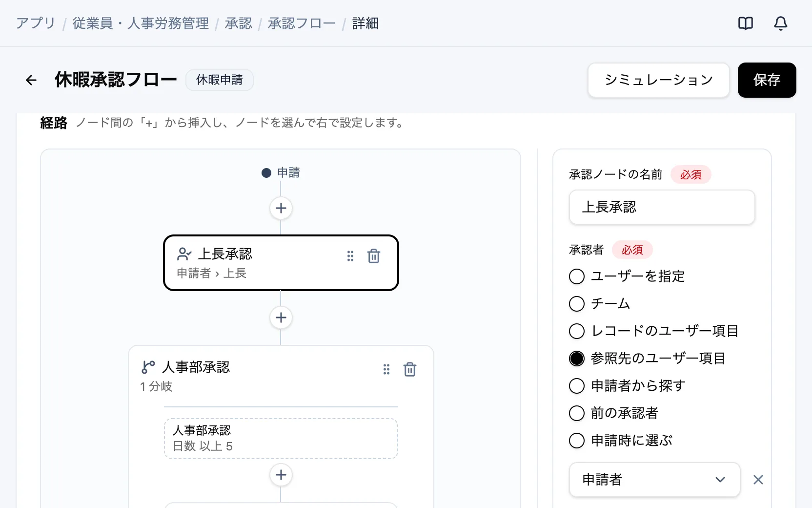Delete the 人事部承認 branch node
The height and width of the screenshot is (508, 812).
click(410, 369)
